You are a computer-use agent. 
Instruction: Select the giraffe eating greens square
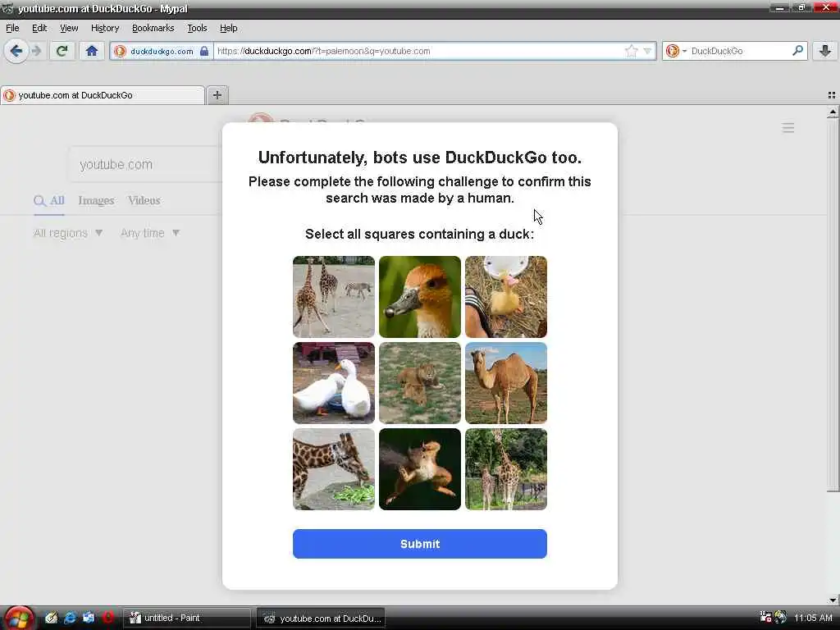[x=334, y=469]
